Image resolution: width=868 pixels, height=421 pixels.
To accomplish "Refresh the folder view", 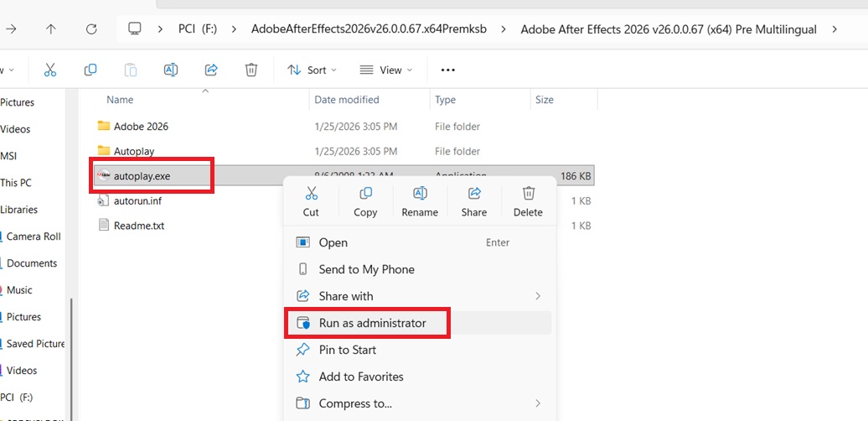I will point(92,29).
